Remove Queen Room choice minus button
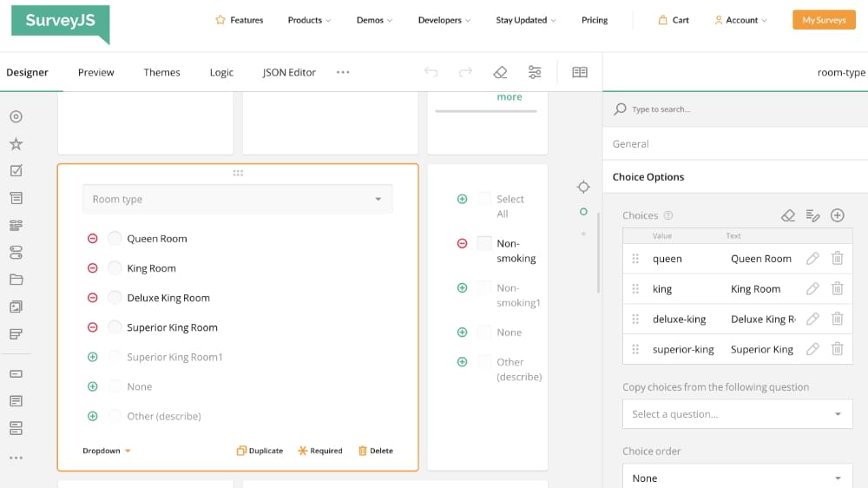 point(93,239)
